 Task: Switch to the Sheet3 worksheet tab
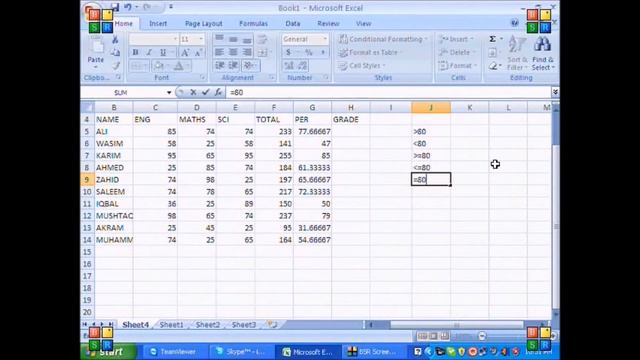tap(244, 324)
